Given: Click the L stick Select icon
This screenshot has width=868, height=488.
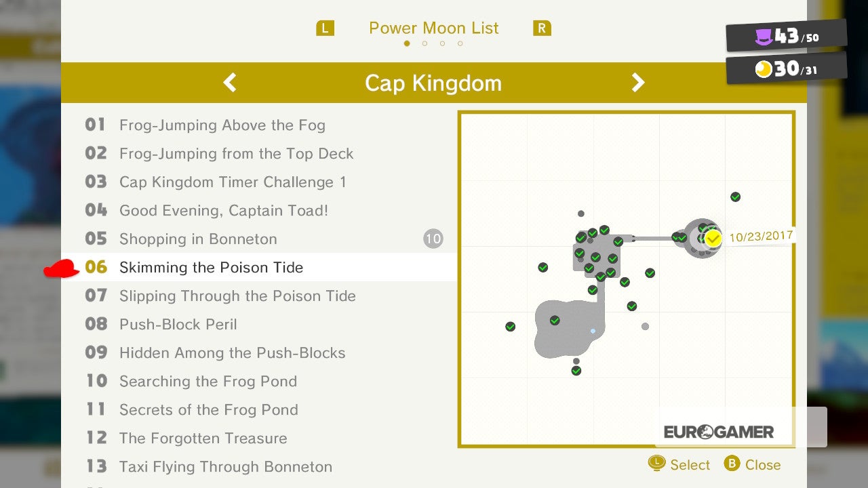Looking at the screenshot, I should [x=656, y=464].
